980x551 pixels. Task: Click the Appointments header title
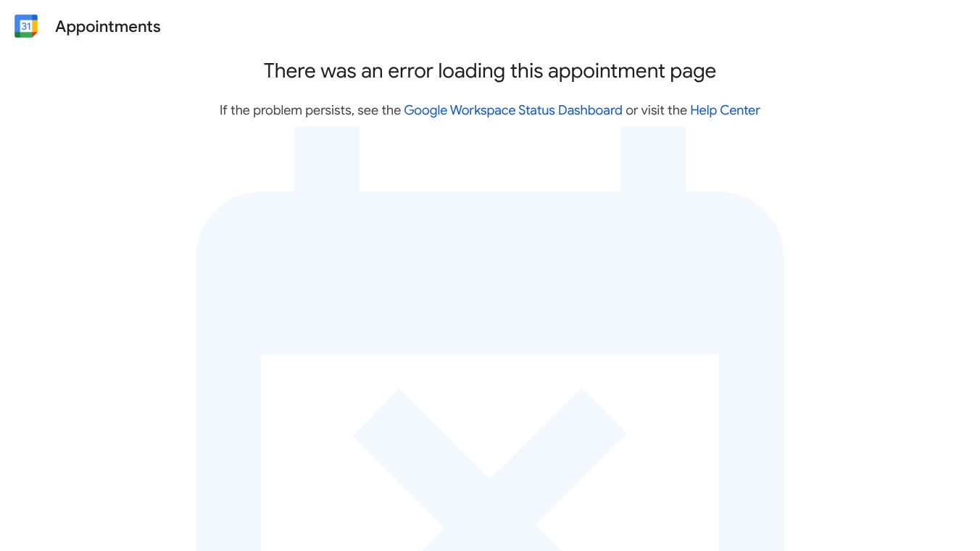pos(108,27)
